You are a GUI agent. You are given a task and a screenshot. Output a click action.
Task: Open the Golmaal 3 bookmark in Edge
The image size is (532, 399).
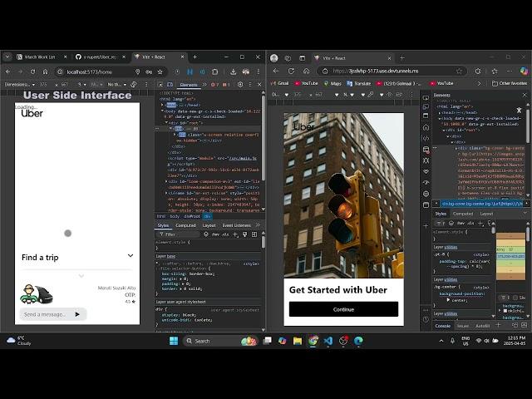(x=399, y=83)
